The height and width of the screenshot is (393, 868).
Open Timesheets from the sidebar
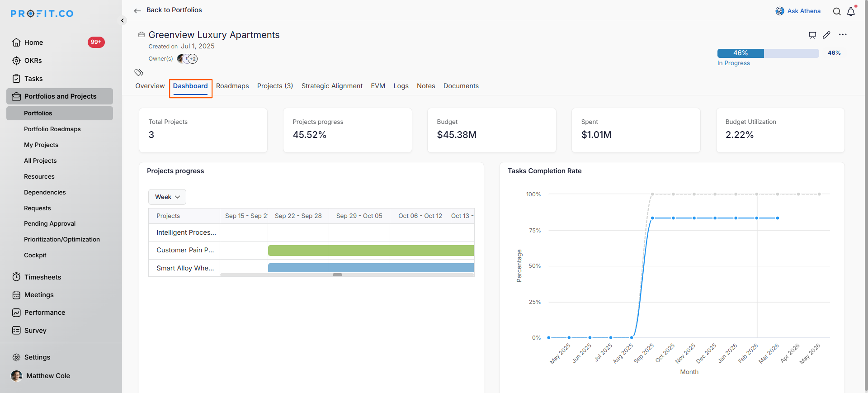click(42, 277)
